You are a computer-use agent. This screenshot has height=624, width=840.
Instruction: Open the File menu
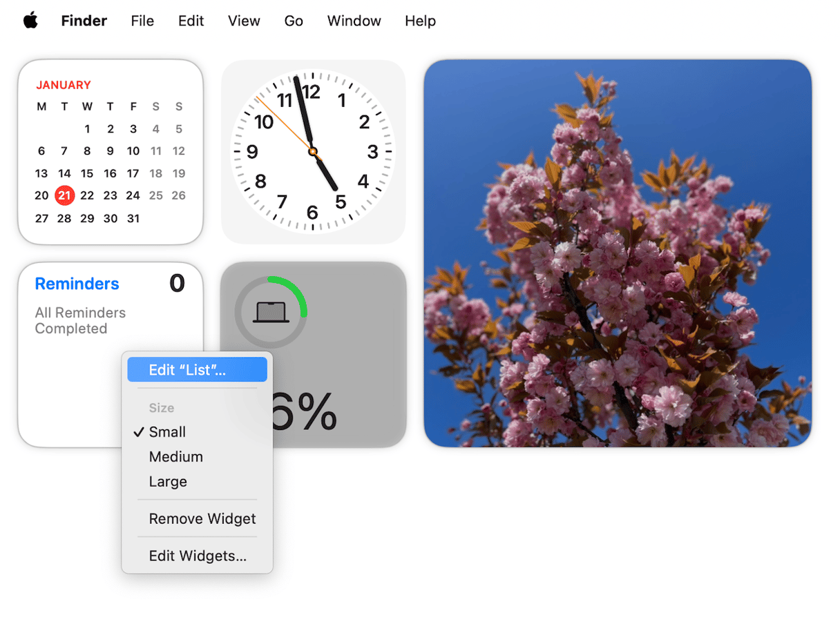(x=142, y=21)
